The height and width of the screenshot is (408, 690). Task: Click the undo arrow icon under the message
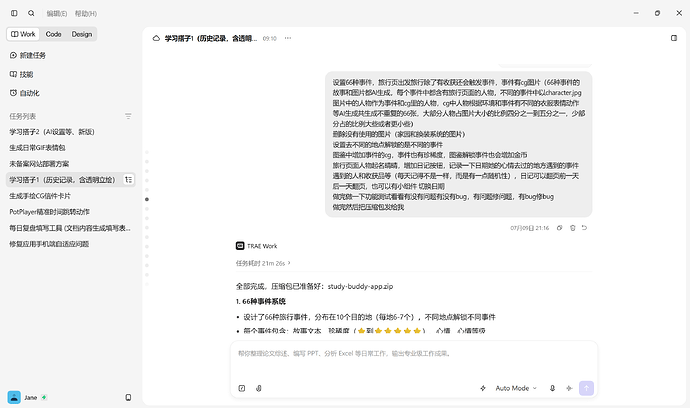coord(584,228)
